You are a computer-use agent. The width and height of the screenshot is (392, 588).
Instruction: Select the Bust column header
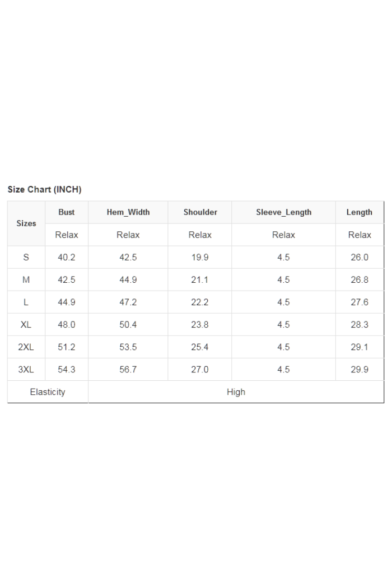[x=66, y=212]
